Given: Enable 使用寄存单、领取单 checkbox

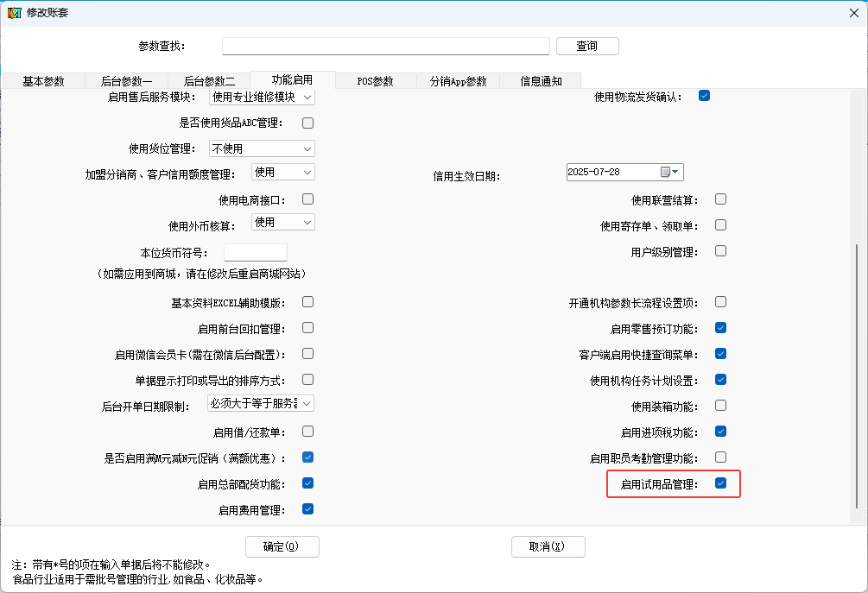Looking at the screenshot, I should (720, 225).
